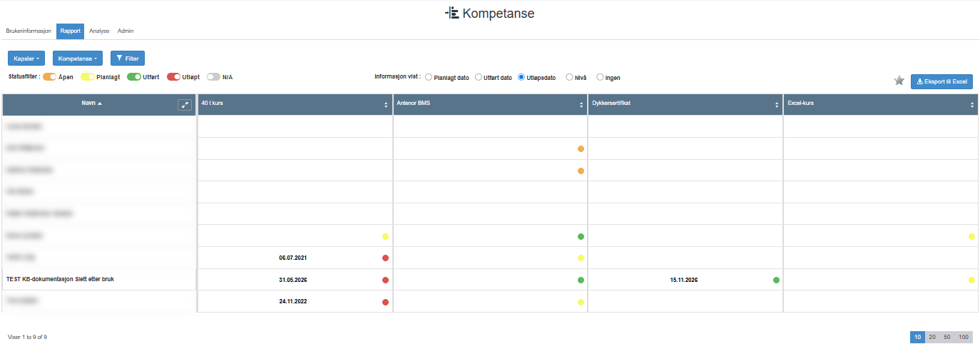Viewport: 980px width, 344px height.
Task: Click the star favorite icon
Action: [899, 81]
